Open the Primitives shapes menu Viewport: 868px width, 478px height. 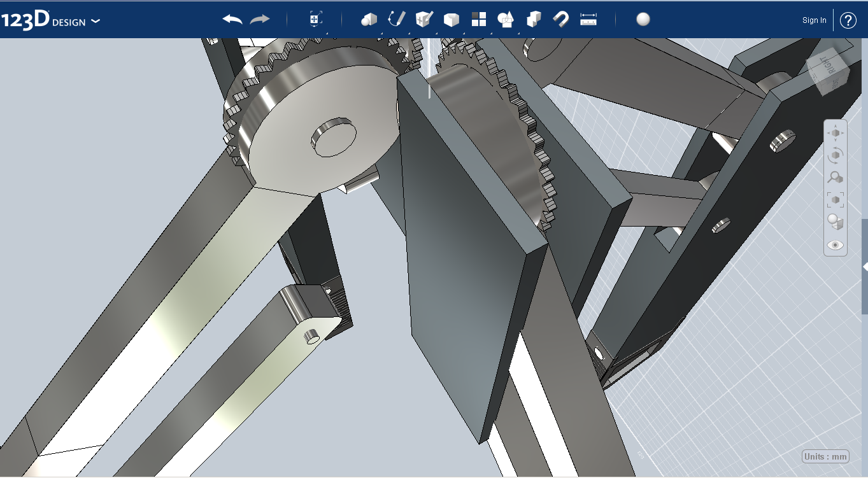coord(369,20)
